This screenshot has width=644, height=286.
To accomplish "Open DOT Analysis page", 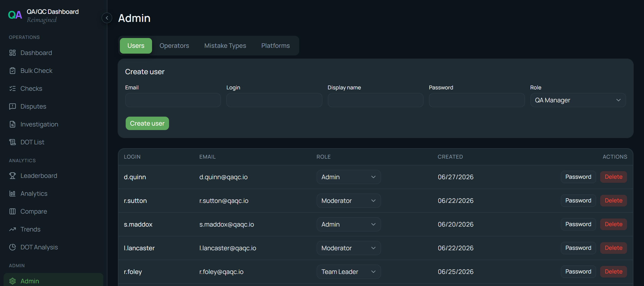I will [x=53, y=247].
